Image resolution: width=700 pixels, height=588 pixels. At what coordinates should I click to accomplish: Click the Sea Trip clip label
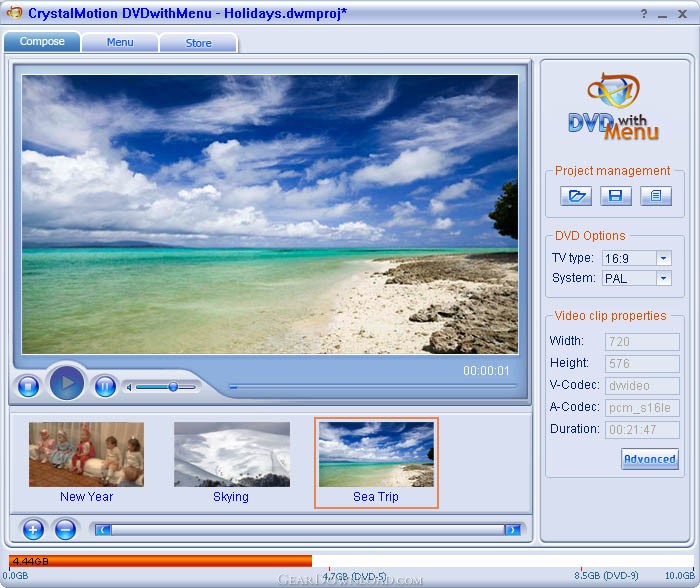[x=376, y=497]
